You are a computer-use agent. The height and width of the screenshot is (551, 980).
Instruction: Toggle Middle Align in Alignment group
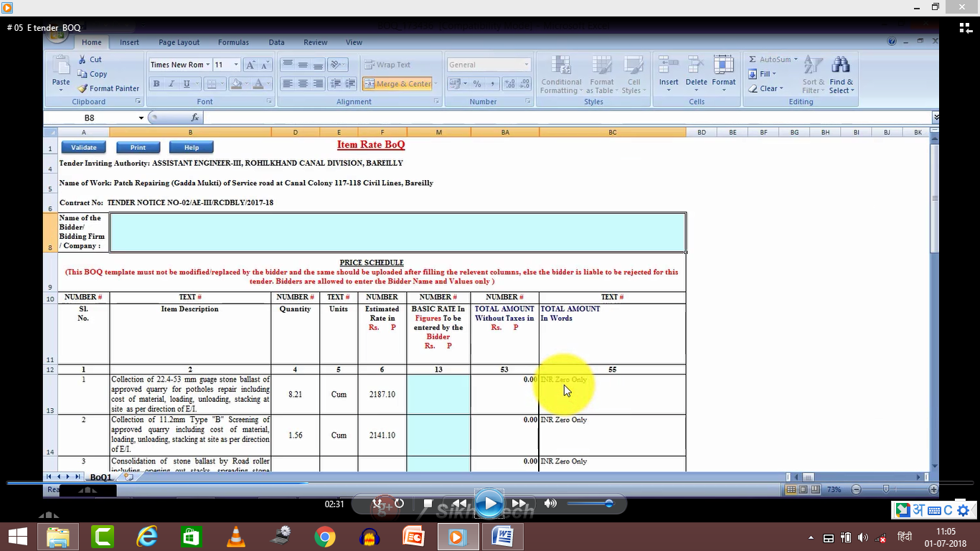point(303,65)
